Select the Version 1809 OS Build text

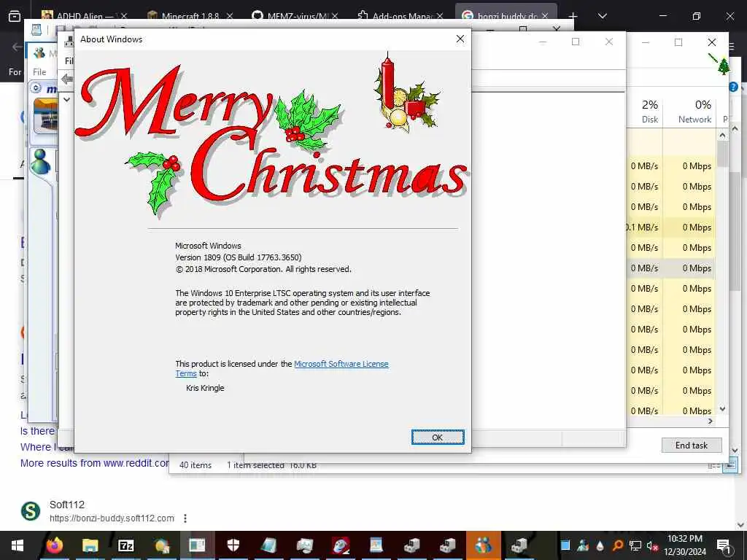coord(239,257)
